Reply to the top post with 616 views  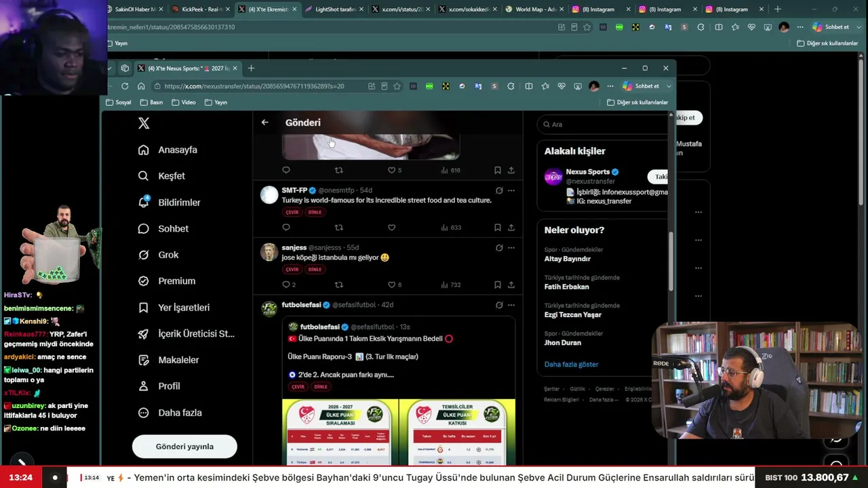286,170
